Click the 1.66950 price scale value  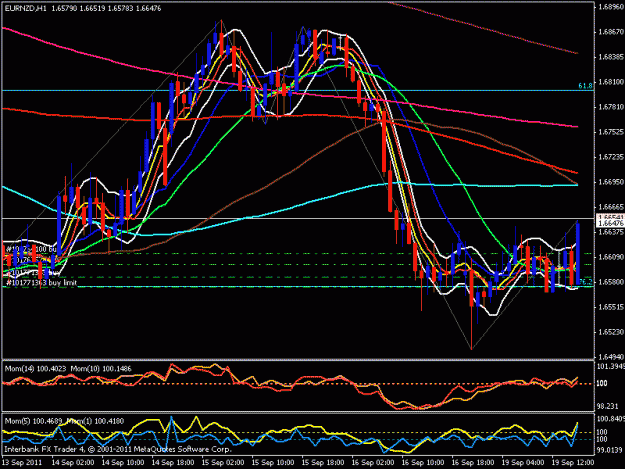[x=611, y=182]
